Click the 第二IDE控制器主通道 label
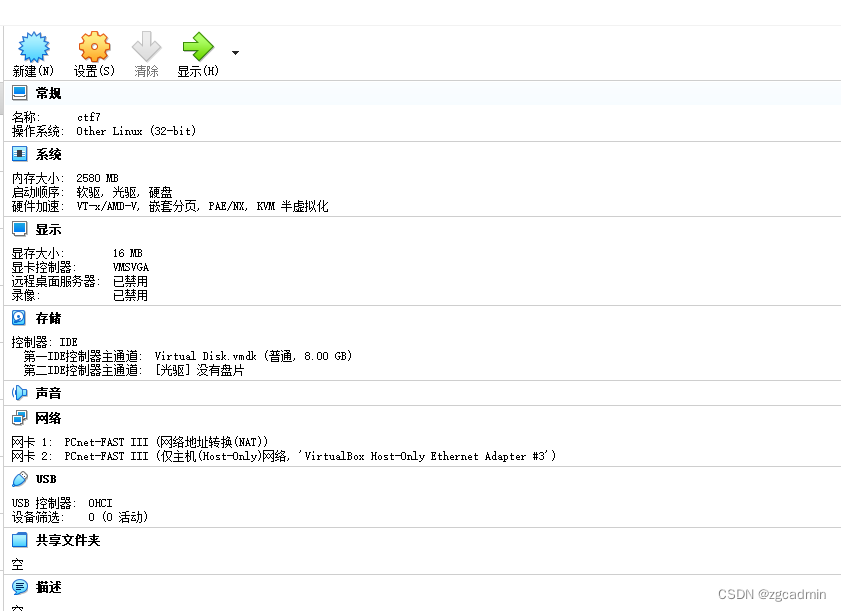 [83, 370]
